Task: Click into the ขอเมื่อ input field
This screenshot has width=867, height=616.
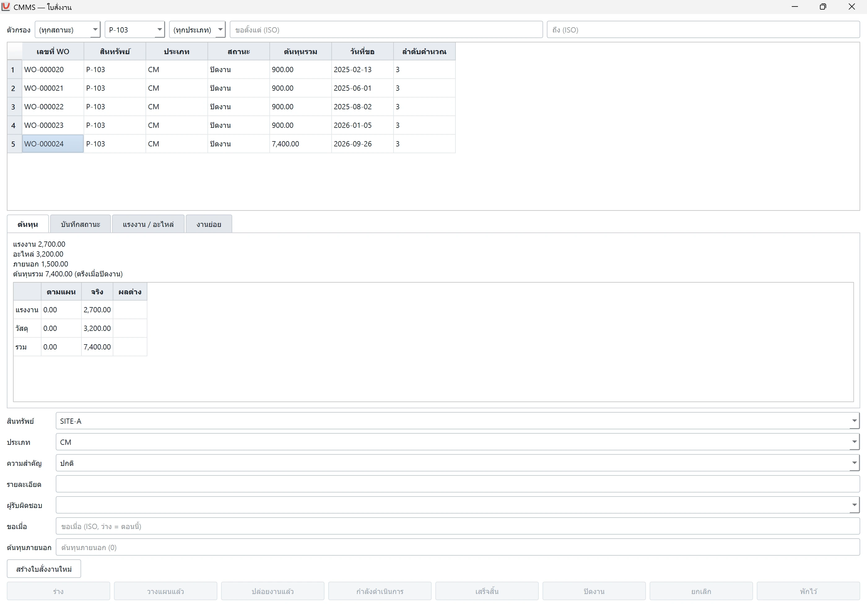Action: [x=458, y=527]
